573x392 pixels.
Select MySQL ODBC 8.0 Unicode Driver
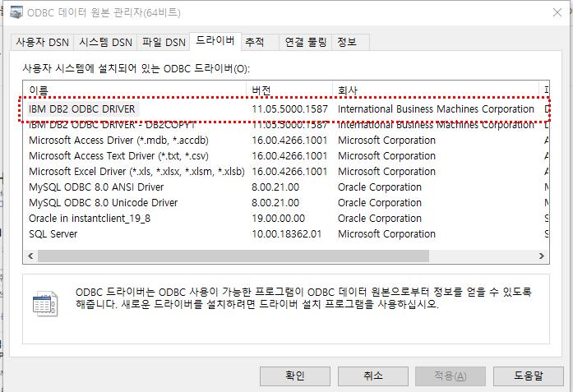point(286,203)
